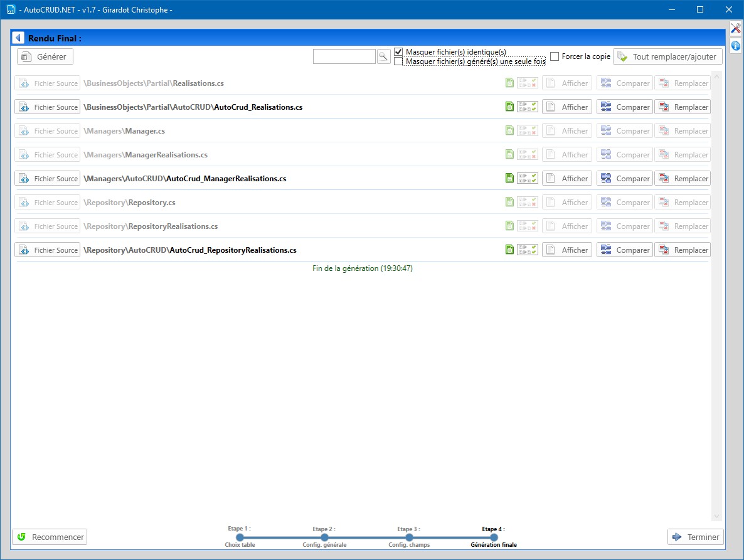Select path text \Repository\Repository.cs

tap(129, 202)
